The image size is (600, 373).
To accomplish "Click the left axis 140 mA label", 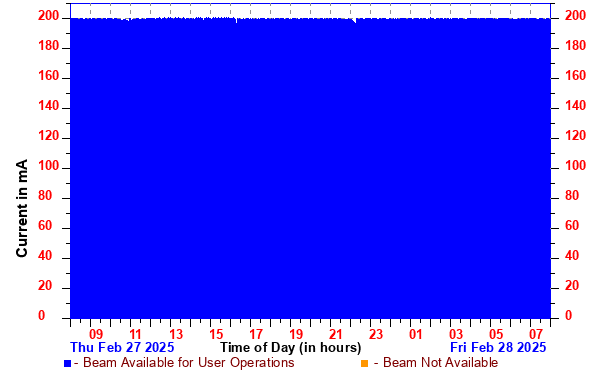I will [49, 106].
